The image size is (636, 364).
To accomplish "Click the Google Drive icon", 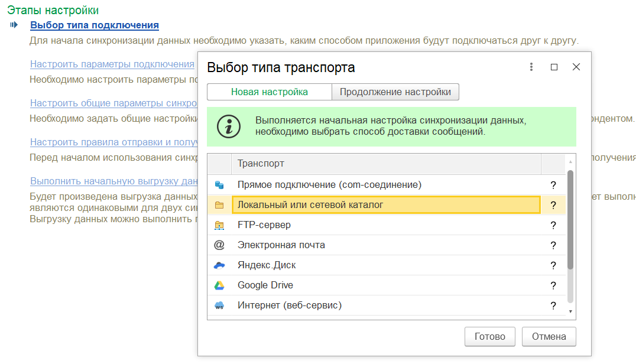I will pos(219,285).
